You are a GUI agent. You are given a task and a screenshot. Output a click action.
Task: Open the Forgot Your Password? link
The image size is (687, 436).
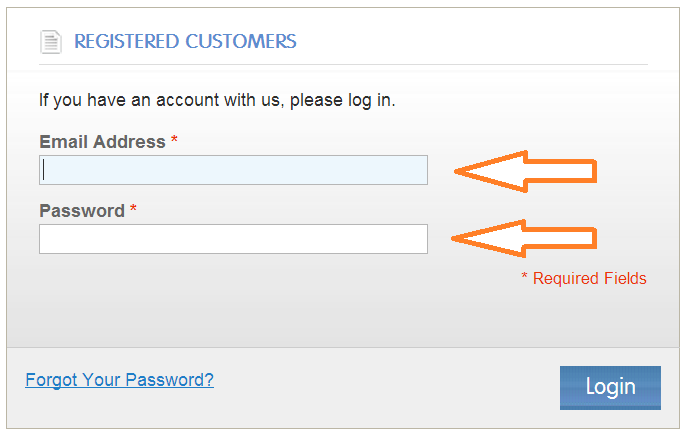[119, 380]
